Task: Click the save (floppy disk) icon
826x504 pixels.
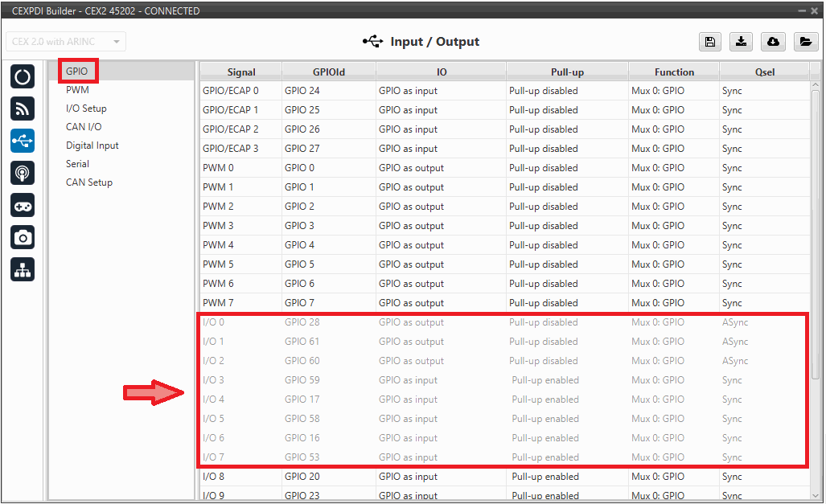Action: (709, 42)
